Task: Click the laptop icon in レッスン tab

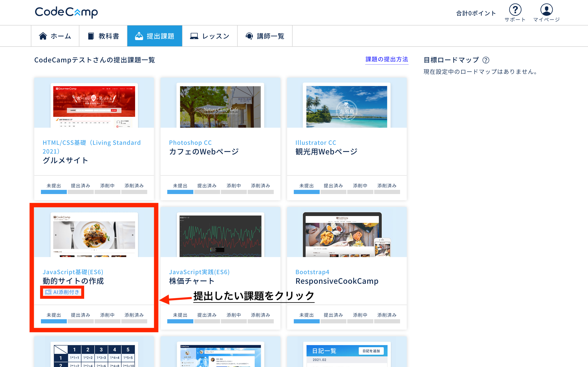Action: click(x=194, y=36)
